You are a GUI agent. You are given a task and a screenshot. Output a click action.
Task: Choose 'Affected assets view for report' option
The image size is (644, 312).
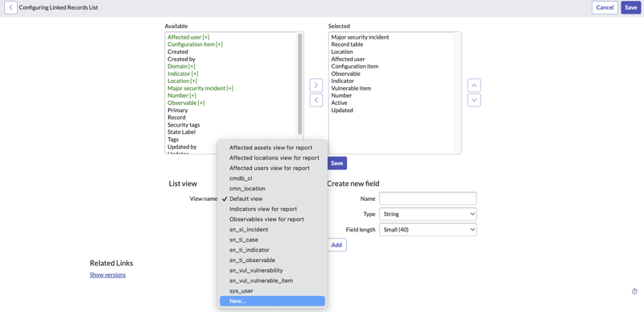click(272, 148)
